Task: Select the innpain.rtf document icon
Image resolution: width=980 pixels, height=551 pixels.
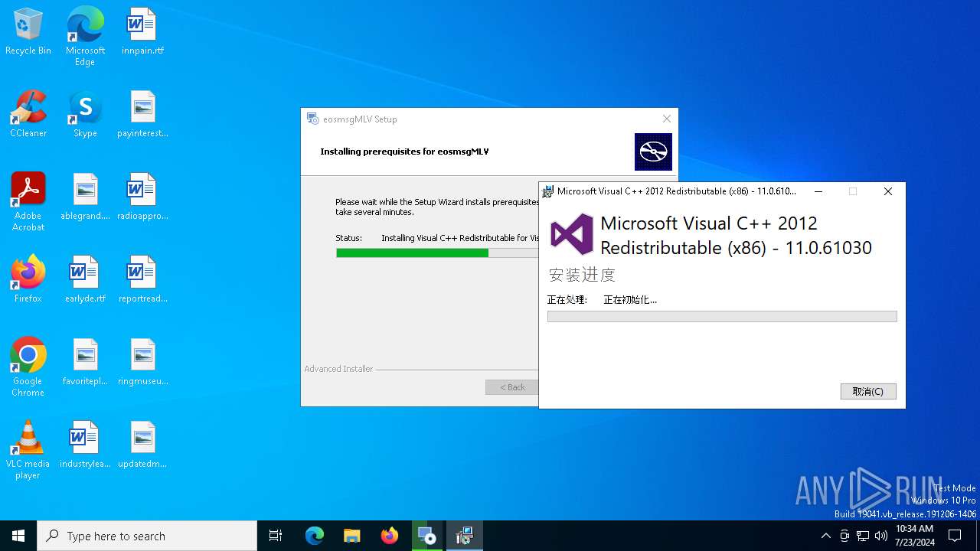Action: (142, 32)
